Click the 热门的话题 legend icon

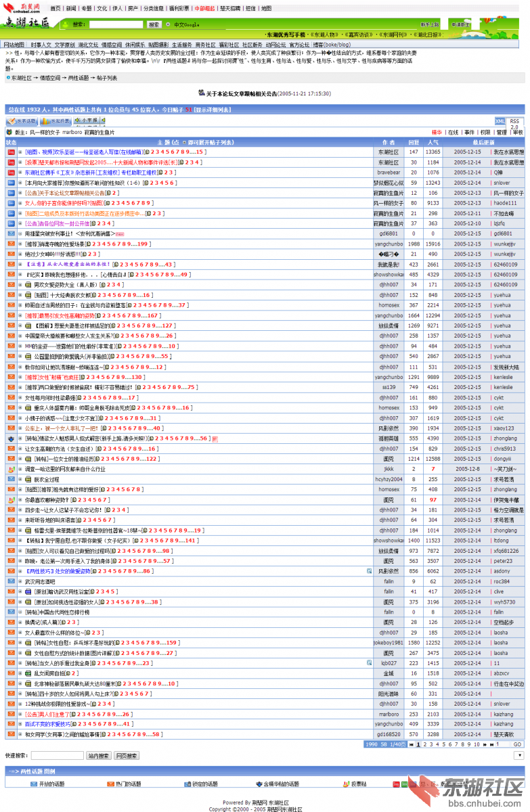click(110, 784)
